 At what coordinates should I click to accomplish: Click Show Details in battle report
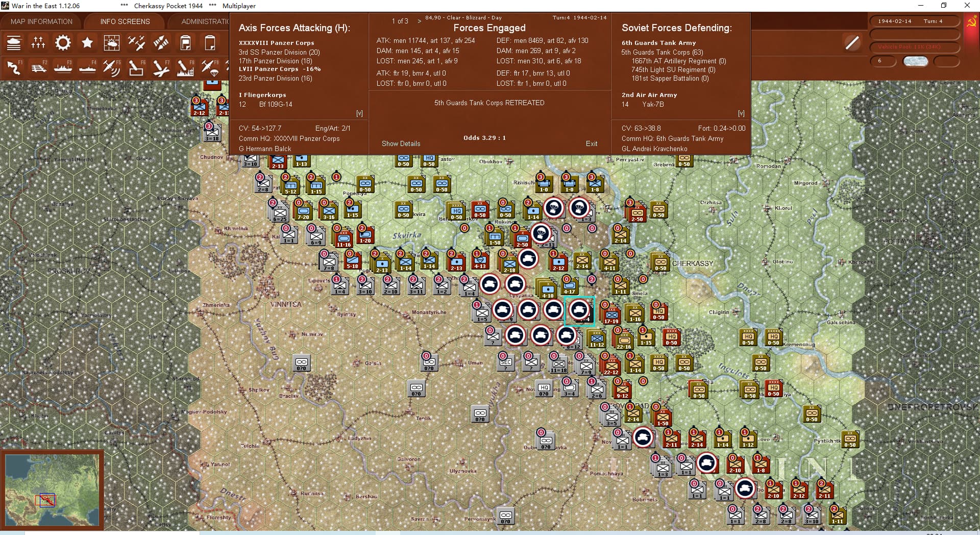(x=401, y=143)
